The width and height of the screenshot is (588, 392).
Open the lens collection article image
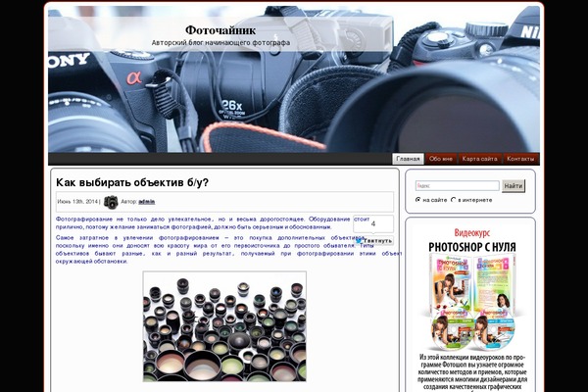pyautogui.click(x=224, y=326)
